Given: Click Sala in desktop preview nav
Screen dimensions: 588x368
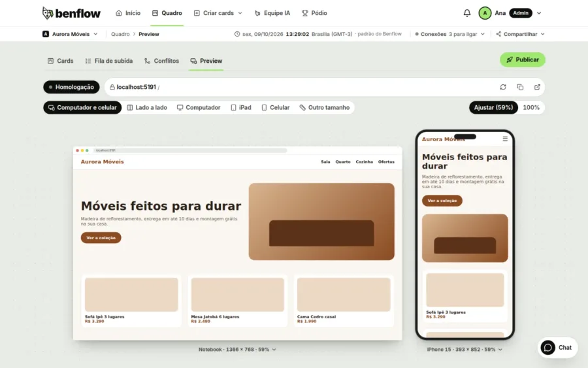Looking at the screenshot, I should point(325,162).
